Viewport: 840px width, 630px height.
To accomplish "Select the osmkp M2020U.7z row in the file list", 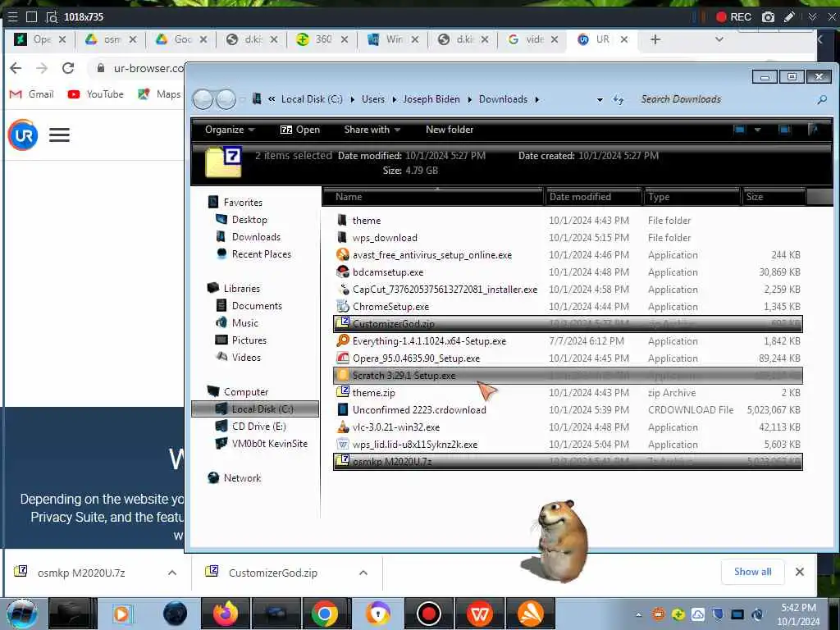I will click(x=568, y=461).
